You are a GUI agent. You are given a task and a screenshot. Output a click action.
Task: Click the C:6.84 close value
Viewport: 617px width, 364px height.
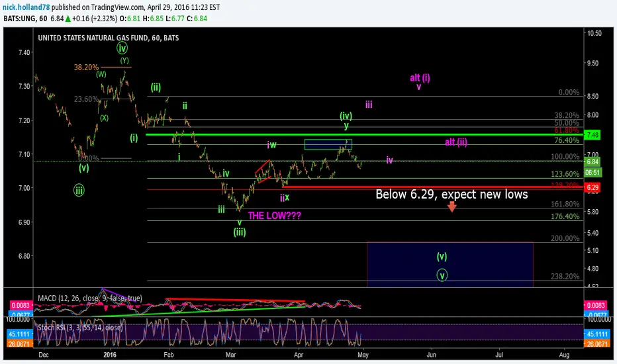coord(197,19)
